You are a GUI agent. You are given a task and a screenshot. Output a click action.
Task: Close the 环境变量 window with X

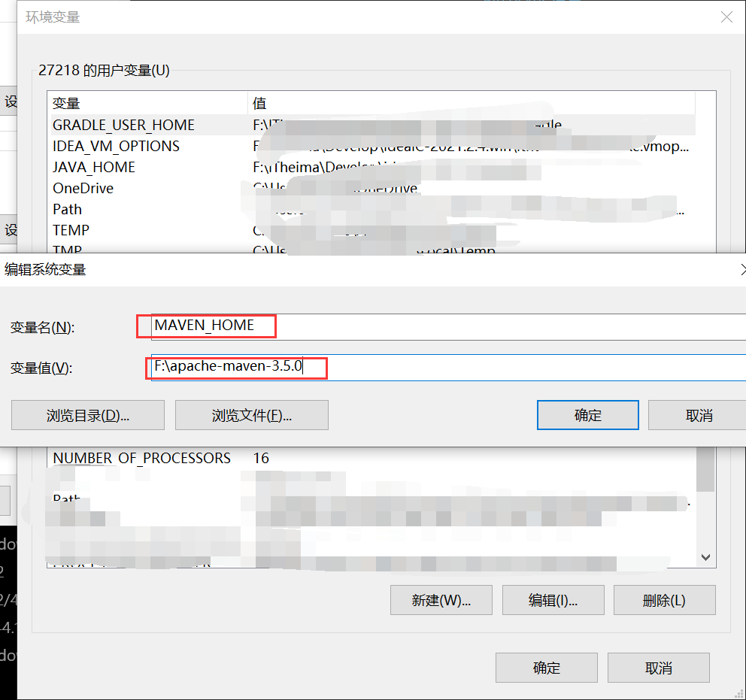726,17
